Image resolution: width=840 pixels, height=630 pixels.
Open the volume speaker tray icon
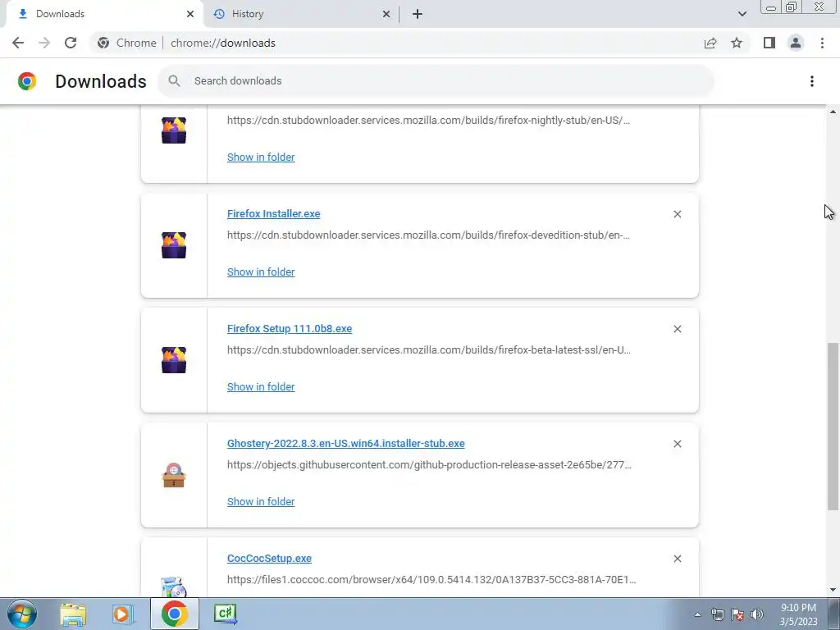point(757,614)
